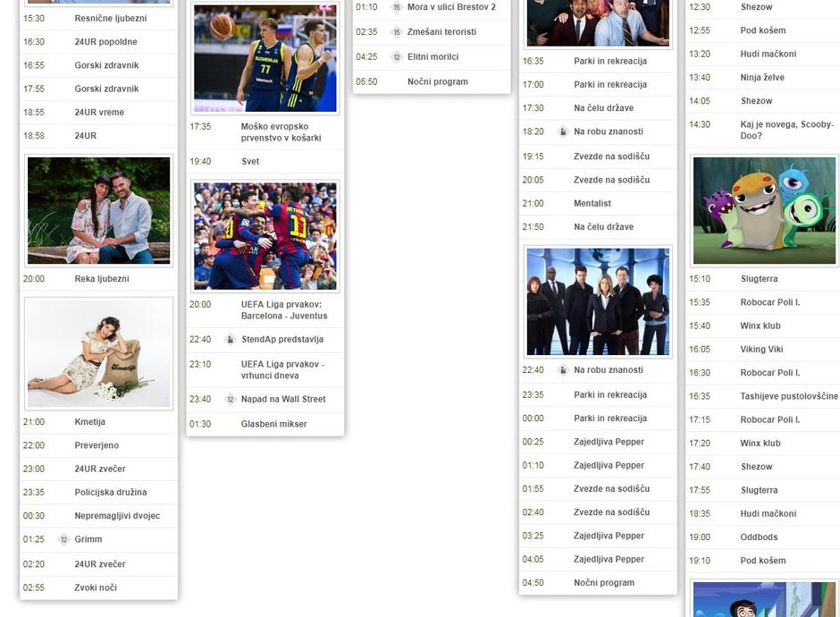
Task: Open the Mentalist listing at 21:00
Action: [592, 204]
